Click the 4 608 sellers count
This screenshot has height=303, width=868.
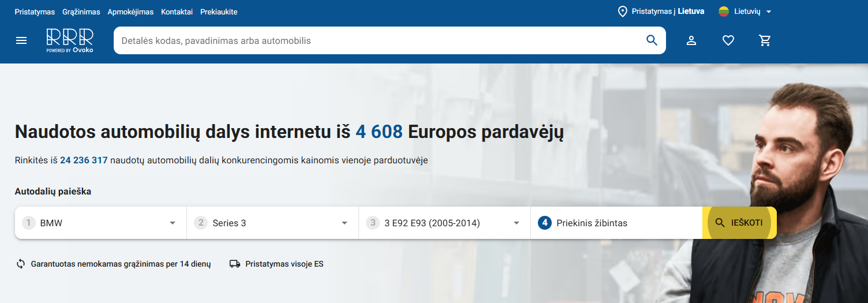(379, 132)
